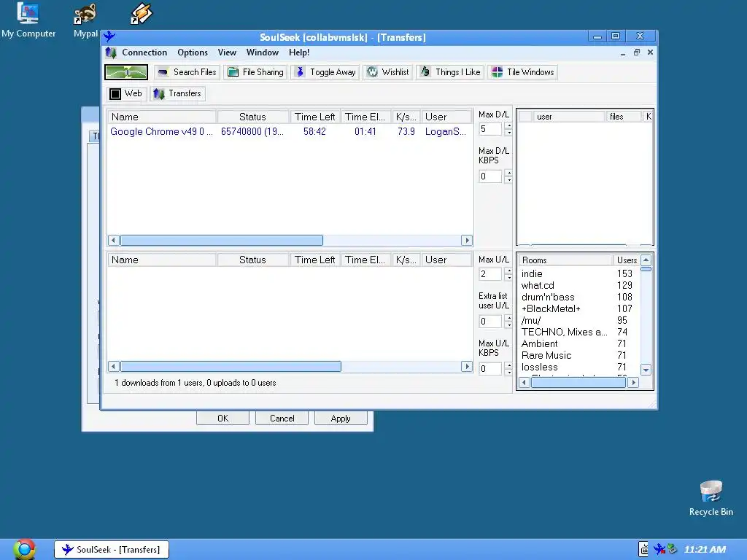
Task: Click the 73.9 K/s value
Action: (x=406, y=131)
